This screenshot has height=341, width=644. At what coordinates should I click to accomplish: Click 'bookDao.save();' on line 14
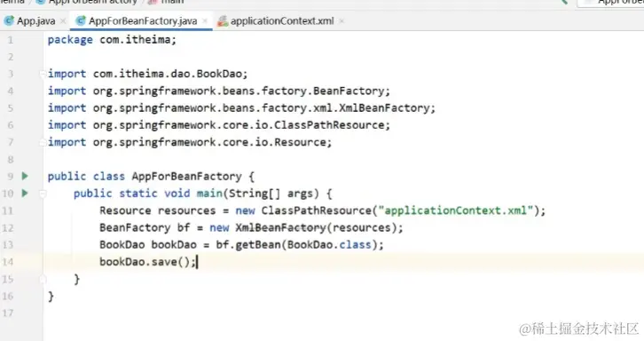pyautogui.click(x=148, y=262)
